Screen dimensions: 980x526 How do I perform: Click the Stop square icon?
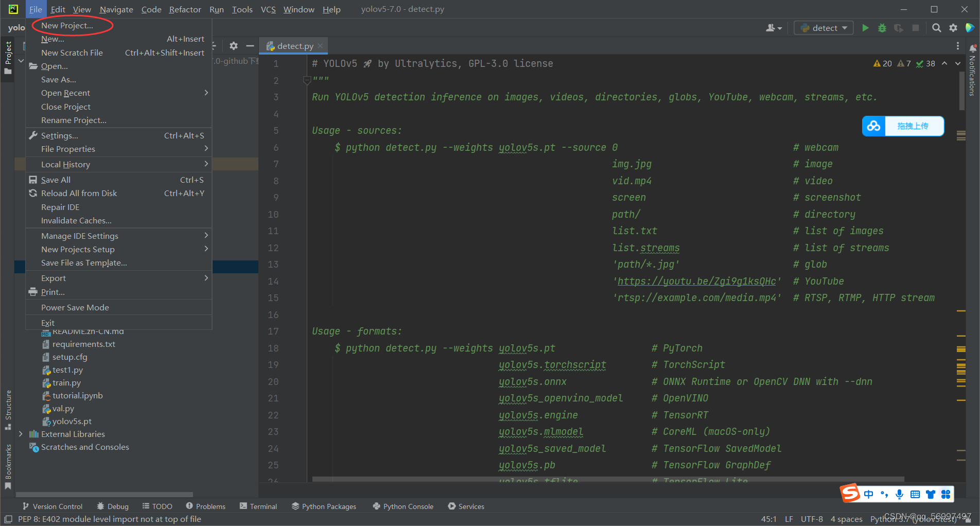coord(916,28)
